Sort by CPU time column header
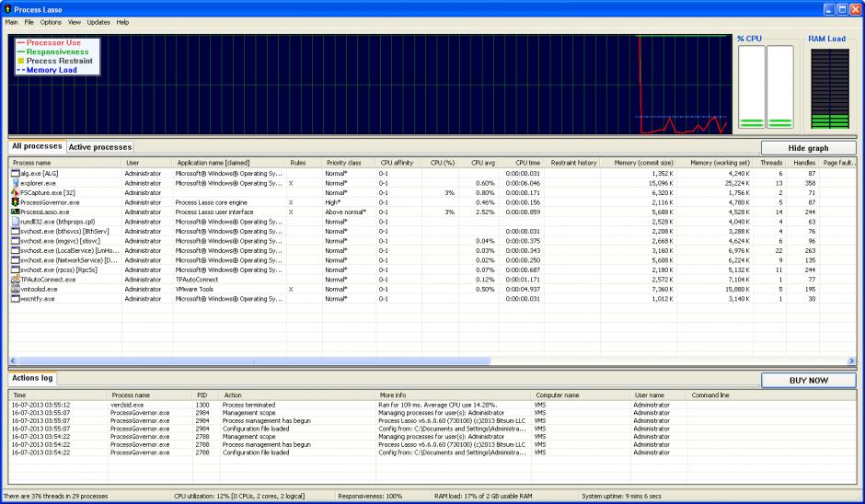This screenshot has width=865, height=504. (x=522, y=163)
